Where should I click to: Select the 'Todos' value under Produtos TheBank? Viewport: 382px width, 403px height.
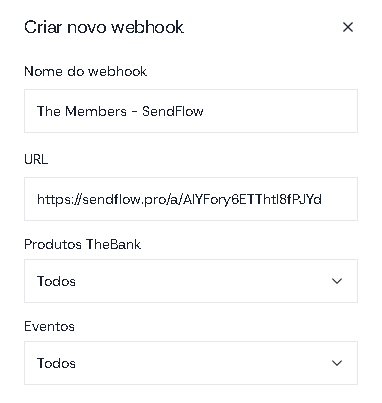56,281
